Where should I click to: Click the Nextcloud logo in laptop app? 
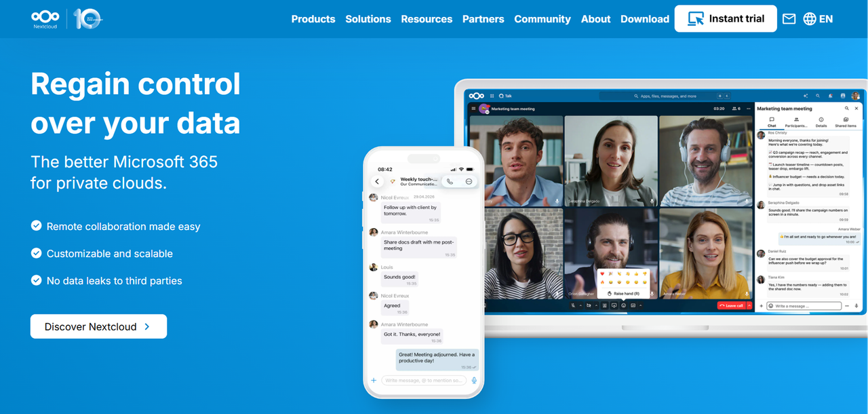[x=477, y=96]
